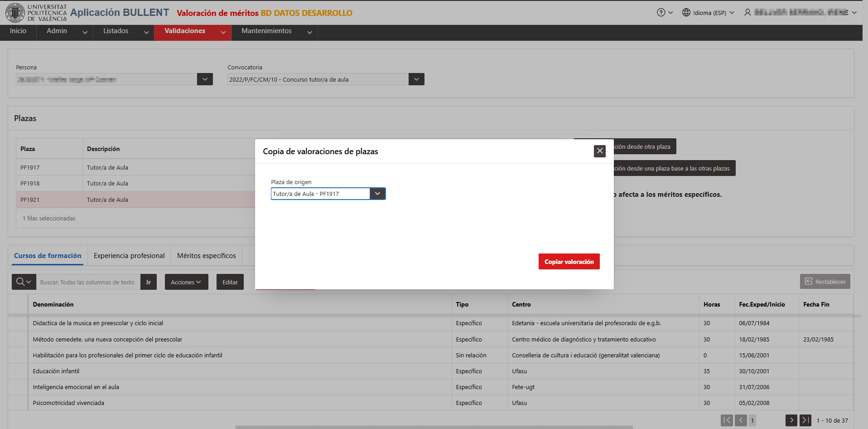Expand the Persona dropdown arrow
Image resolution: width=868 pixels, height=429 pixels.
205,79
